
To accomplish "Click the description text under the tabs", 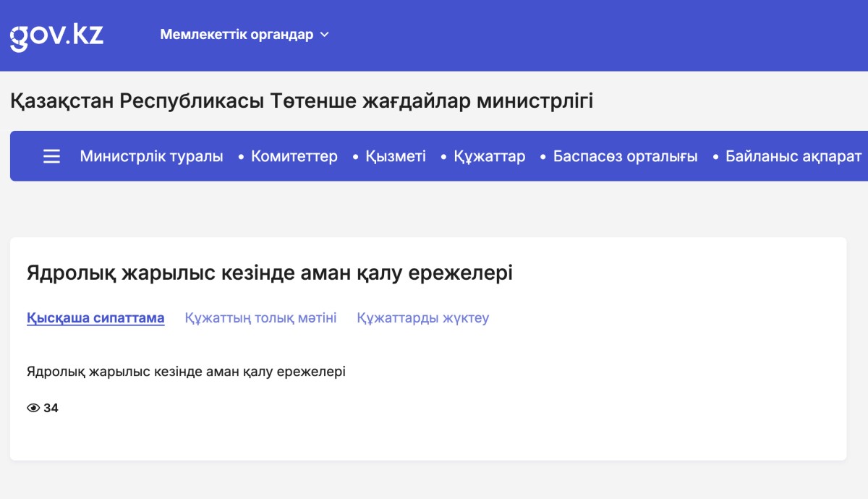I will 186,372.
